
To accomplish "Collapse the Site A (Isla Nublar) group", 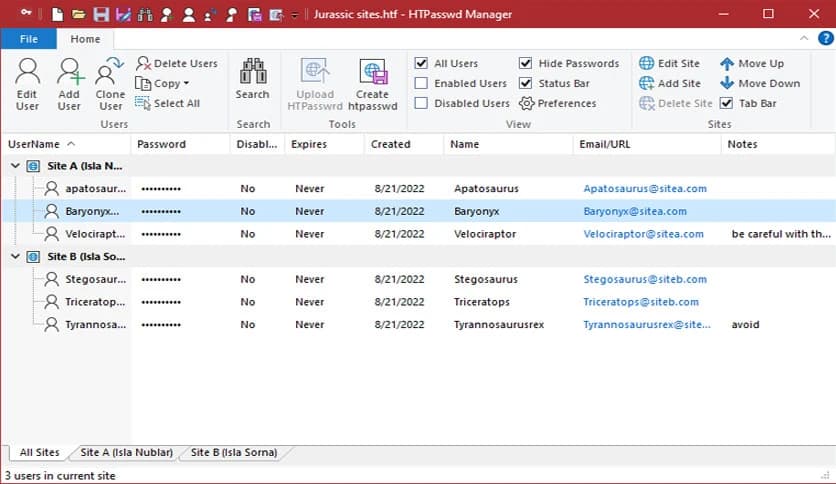I will [x=14, y=165].
